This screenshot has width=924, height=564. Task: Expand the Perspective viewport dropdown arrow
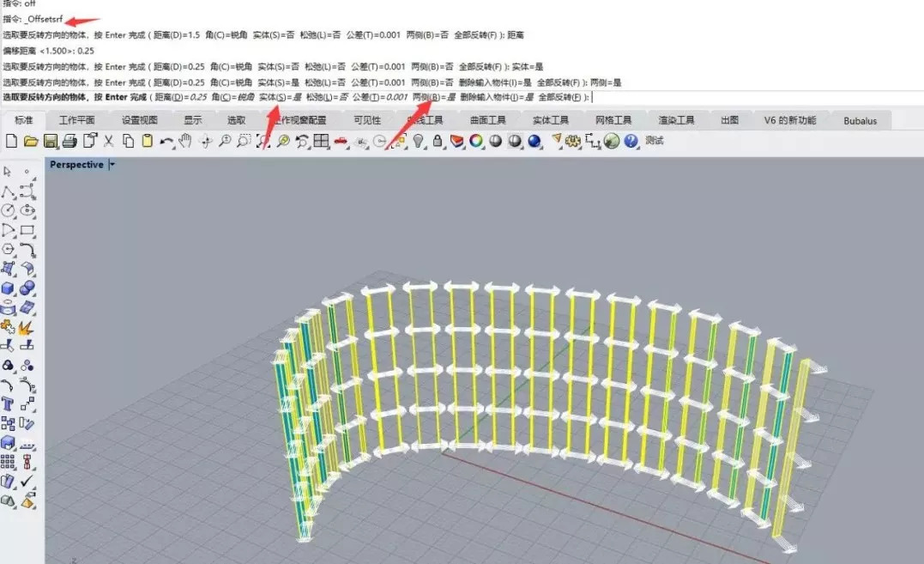(x=112, y=165)
